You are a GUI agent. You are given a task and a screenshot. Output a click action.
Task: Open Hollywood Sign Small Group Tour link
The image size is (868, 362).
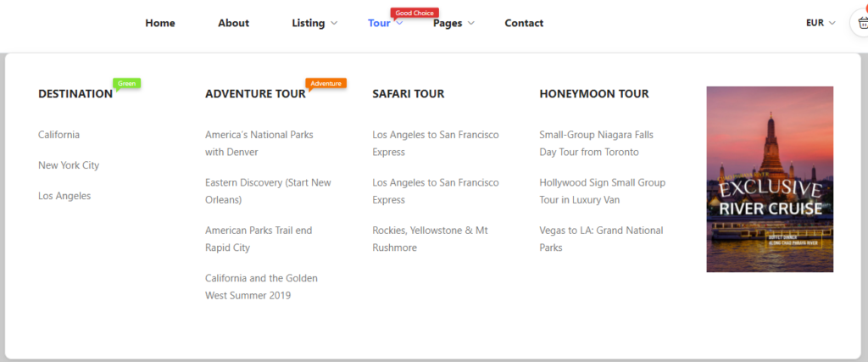(602, 191)
